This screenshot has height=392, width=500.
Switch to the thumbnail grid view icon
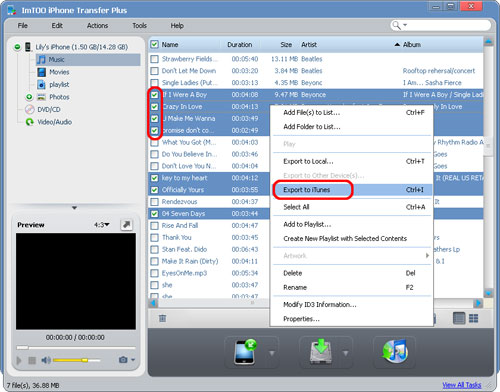click(x=474, y=318)
